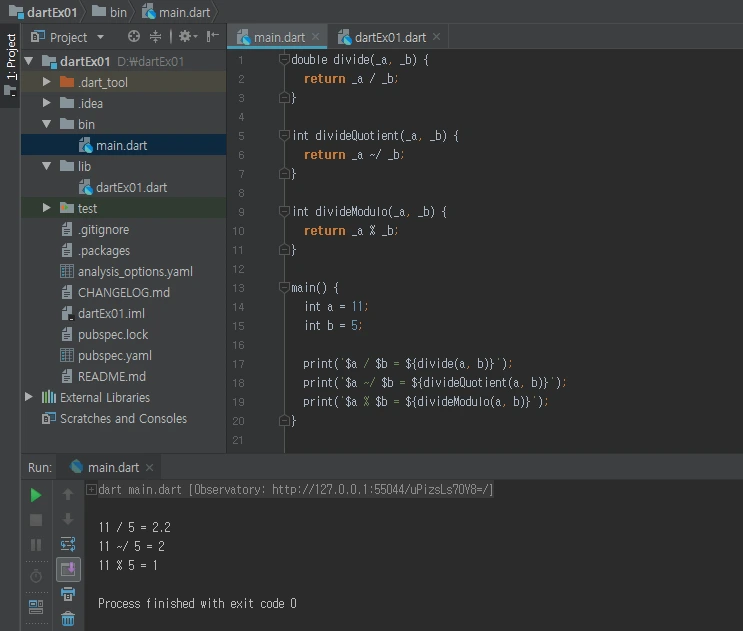The width and height of the screenshot is (743, 631).
Task: Fold the main function at line 13
Action: point(284,287)
